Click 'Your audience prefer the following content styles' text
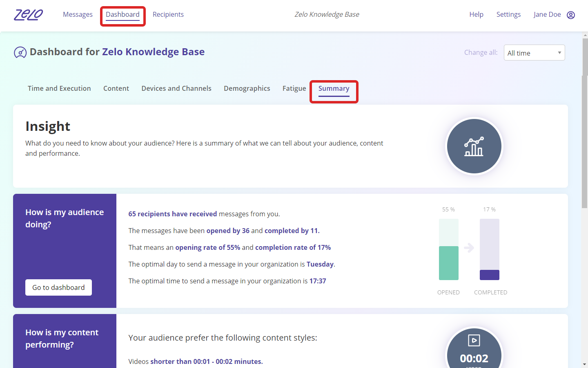The width and height of the screenshot is (588, 368). coord(223,338)
